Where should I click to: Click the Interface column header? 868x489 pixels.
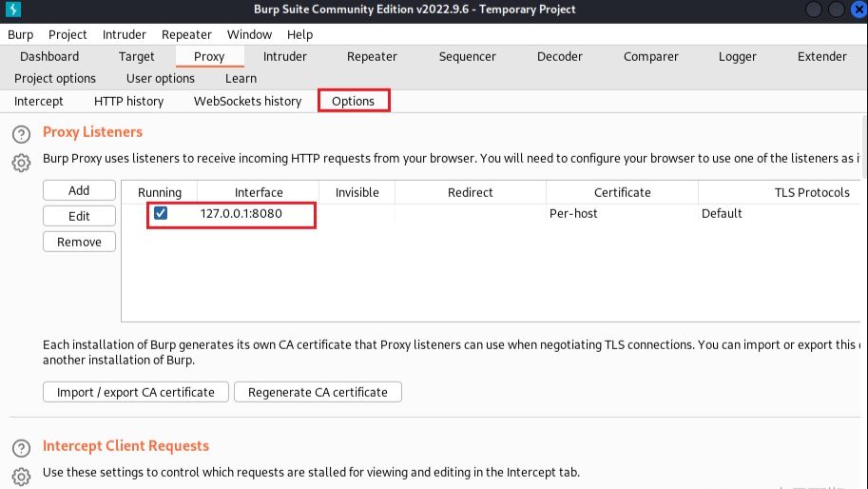[259, 192]
